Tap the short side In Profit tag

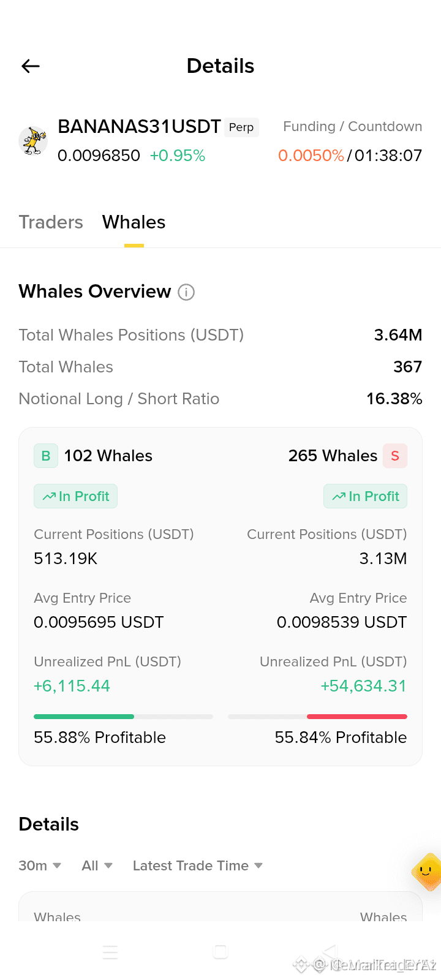click(365, 496)
